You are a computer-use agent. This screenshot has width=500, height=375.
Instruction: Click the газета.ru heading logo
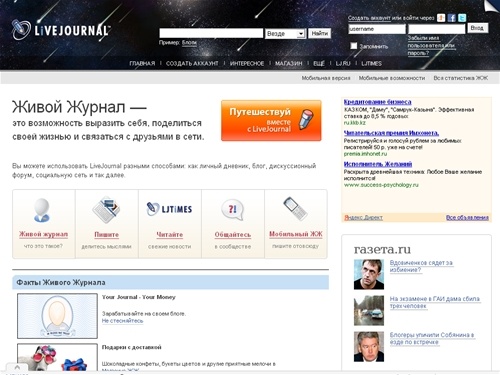coord(382,249)
